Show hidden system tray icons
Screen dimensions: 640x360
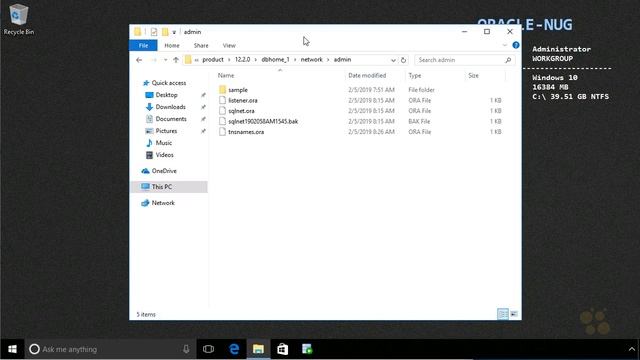click(x=632, y=349)
